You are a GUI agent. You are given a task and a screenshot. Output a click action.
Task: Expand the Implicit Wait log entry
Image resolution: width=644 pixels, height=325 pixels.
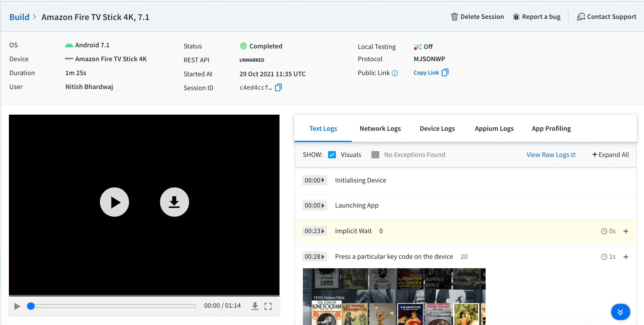point(626,231)
